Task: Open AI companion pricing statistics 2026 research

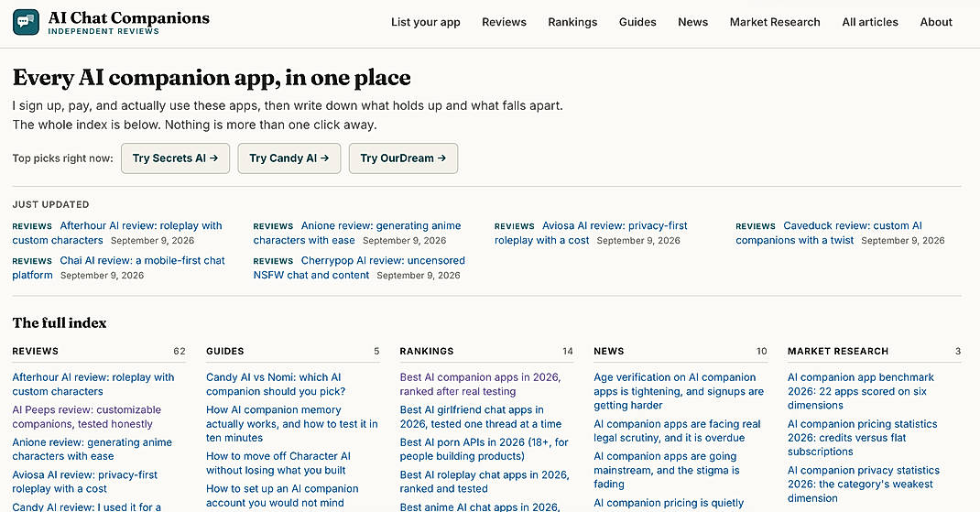Action: click(x=863, y=437)
